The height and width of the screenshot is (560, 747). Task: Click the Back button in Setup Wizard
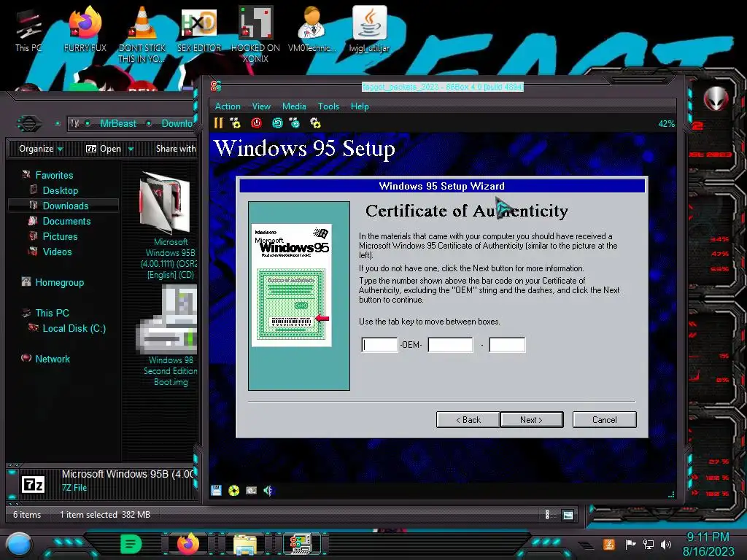(468, 419)
